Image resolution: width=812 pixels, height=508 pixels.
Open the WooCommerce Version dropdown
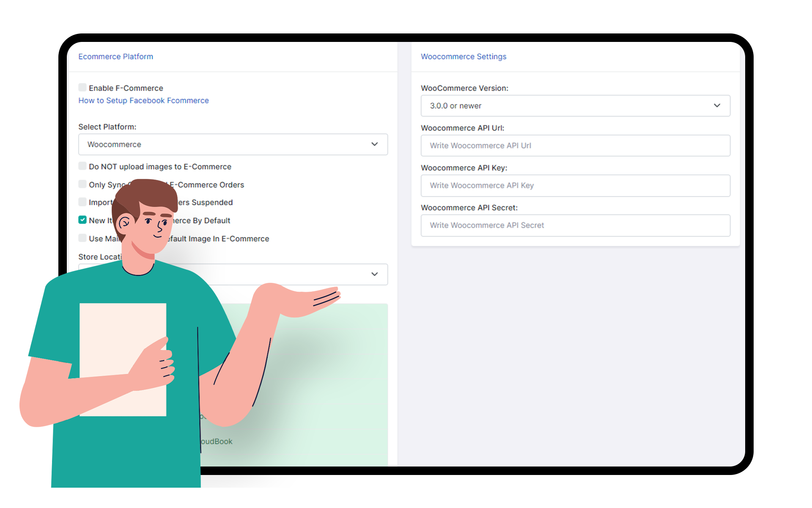coord(576,105)
